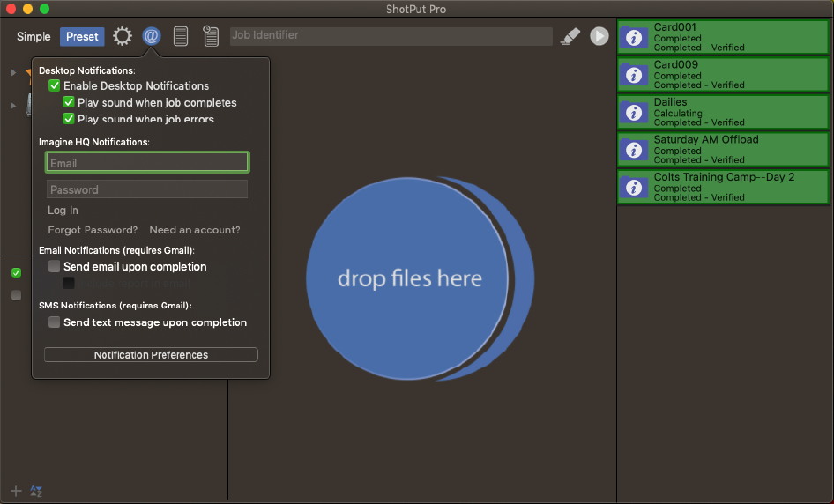834x504 pixels.
Task: Click the Password input field
Action: click(147, 189)
